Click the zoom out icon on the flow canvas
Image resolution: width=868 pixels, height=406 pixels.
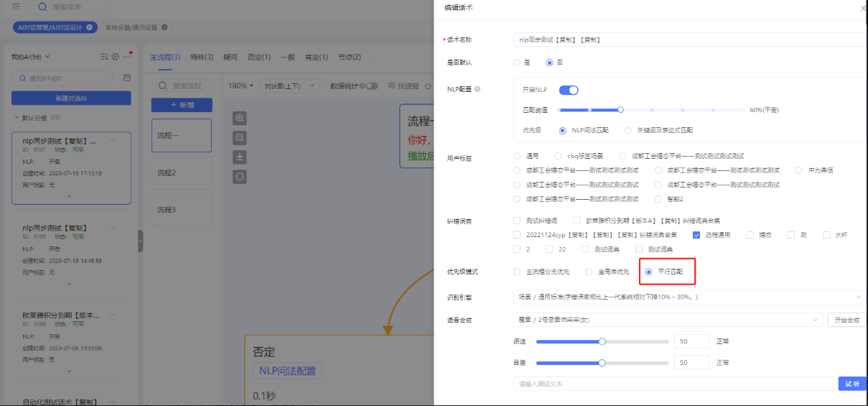pos(241,137)
